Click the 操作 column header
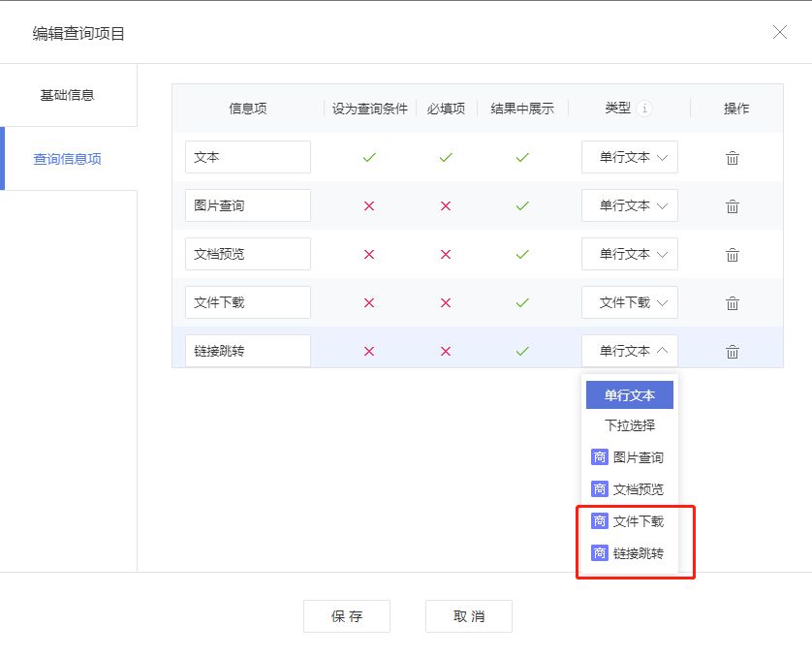 (x=736, y=109)
